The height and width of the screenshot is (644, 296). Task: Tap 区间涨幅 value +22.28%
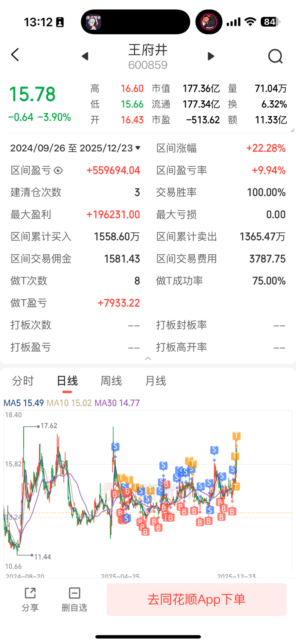click(x=266, y=148)
